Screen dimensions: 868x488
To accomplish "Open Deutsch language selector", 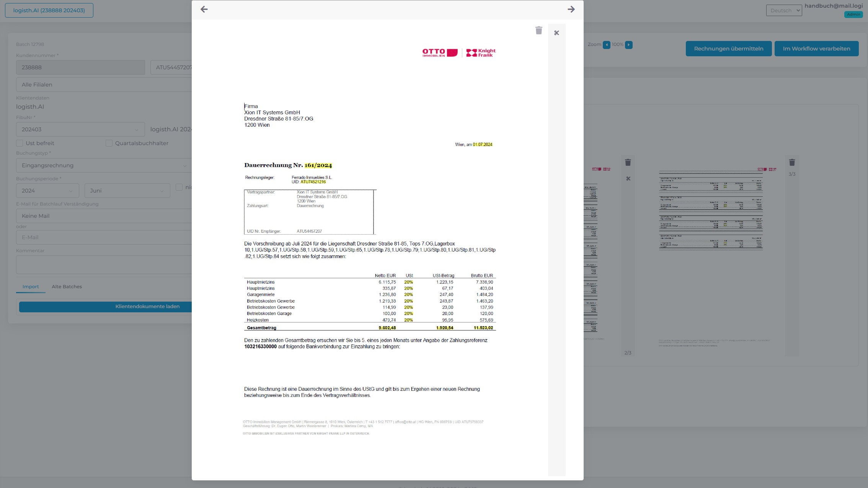I will [784, 10].
